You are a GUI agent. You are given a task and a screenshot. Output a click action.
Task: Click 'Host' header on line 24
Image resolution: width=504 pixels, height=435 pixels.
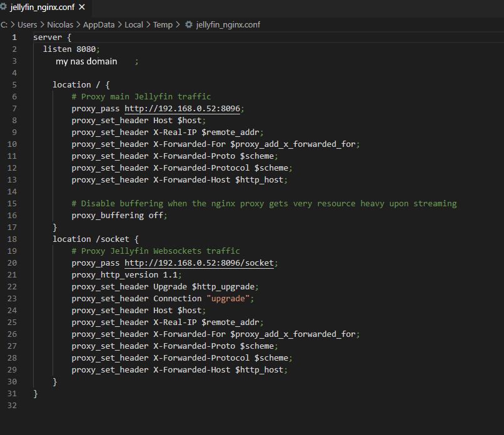(163, 311)
